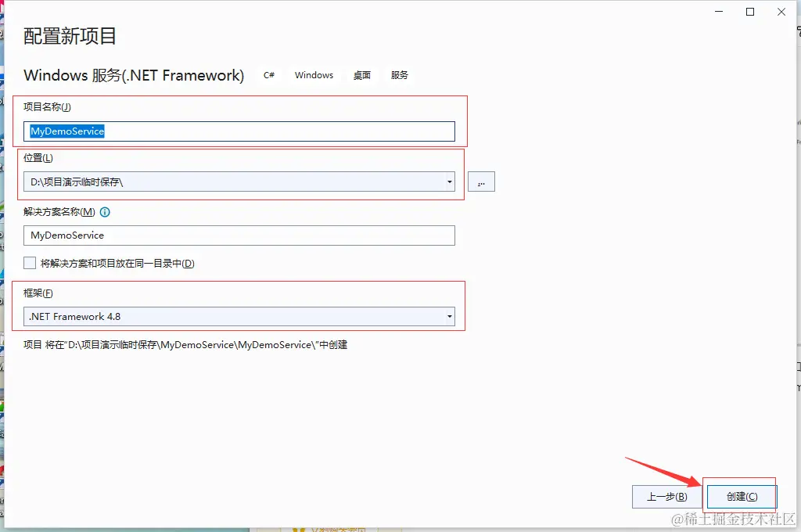801x532 pixels.
Task: Close the 配置新项目 dialog window
Action: point(781,12)
